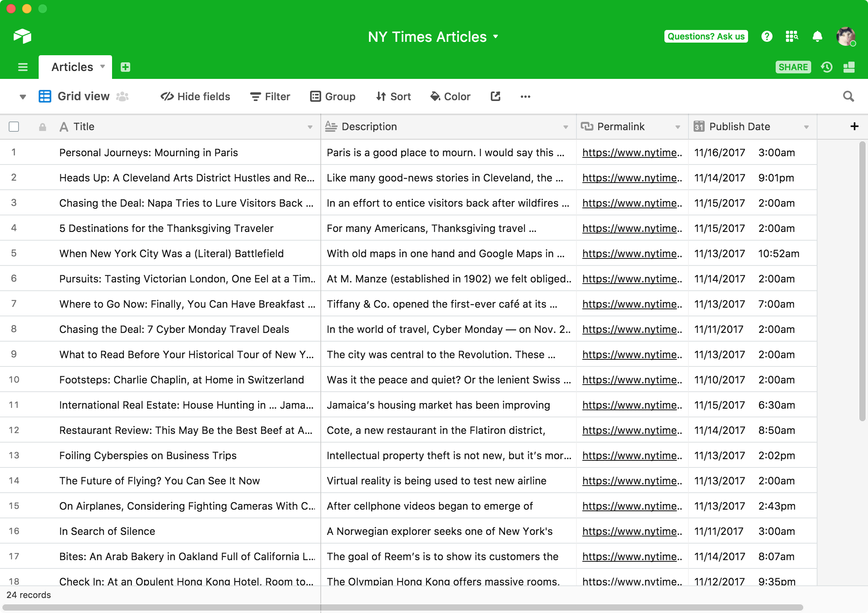Click the Publish Date calendar icon

click(699, 126)
